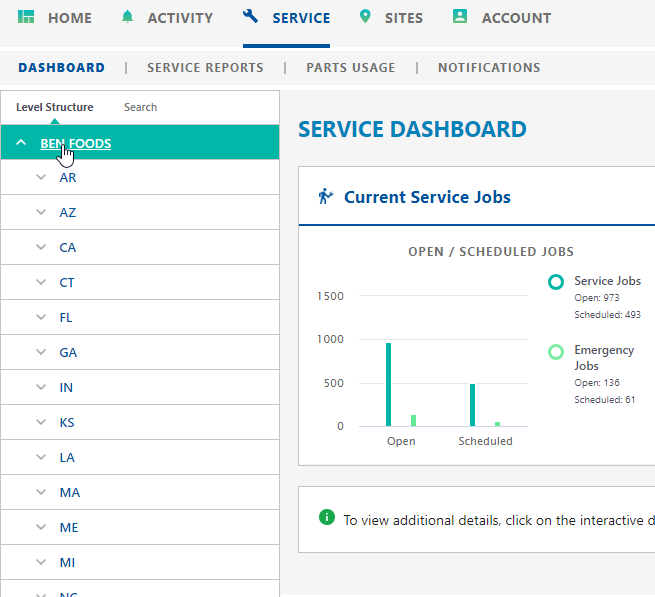Select the MA tree item
Image resolution: width=655 pixels, height=597 pixels.
coord(69,492)
